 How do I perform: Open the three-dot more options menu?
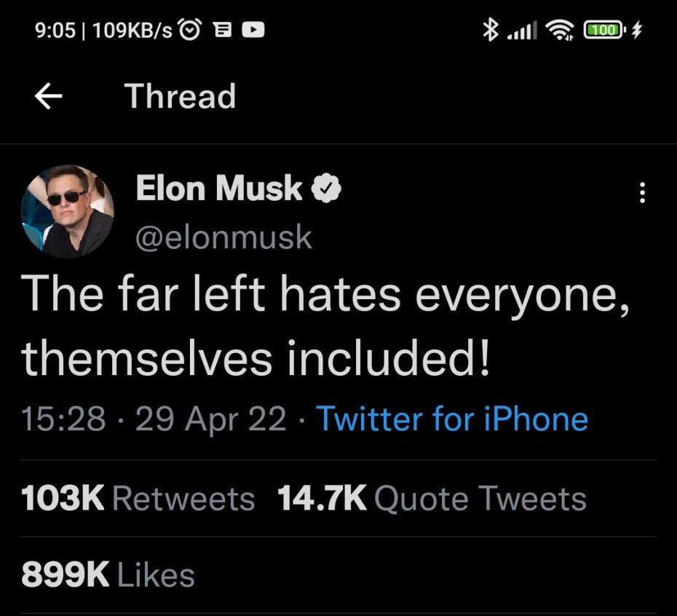(641, 193)
